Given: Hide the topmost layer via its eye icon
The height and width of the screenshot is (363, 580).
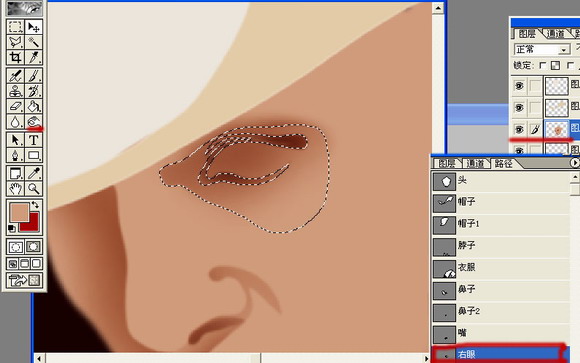Looking at the screenshot, I should point(519,86).
